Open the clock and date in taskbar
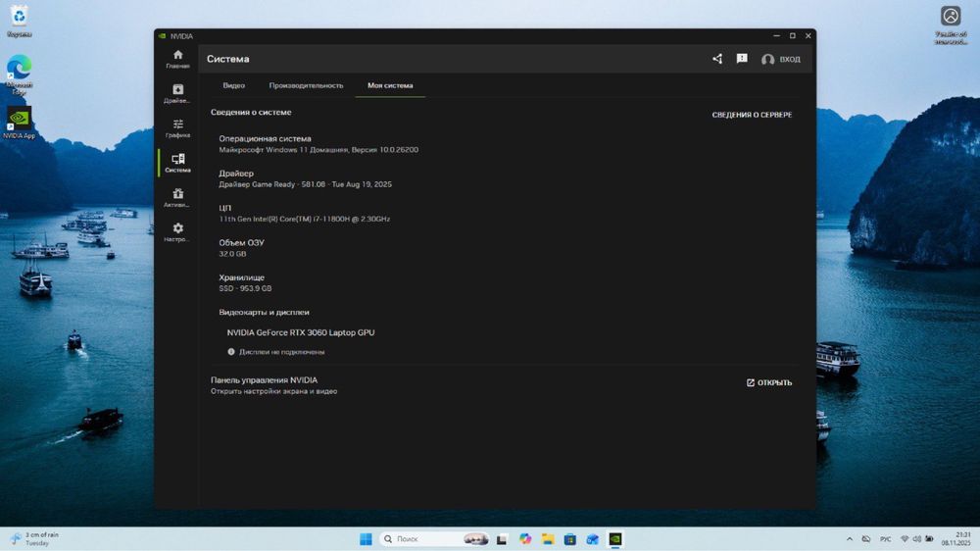The width and height of the screenshot is (980, 551). pyautogui.click(x=956, y=539)
